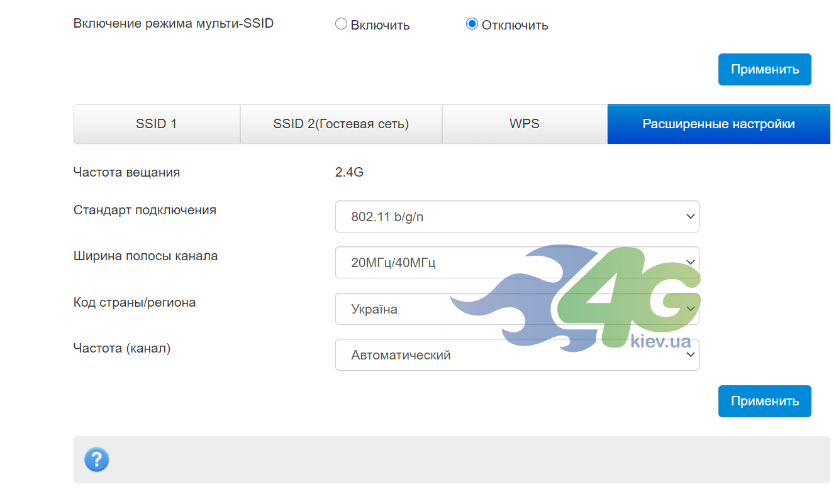Switch to the SSID 1 tab
Image resolution: width=836 pixels, height=504 pixels.
(x=157, y=124)
